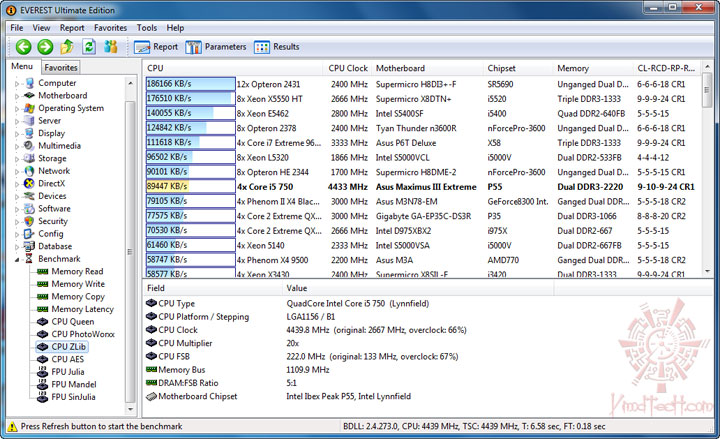Image resolution: width=720 pixels, height=439 pixels.
Task: Select the Network icon in tree
Action: coord(29,171)
